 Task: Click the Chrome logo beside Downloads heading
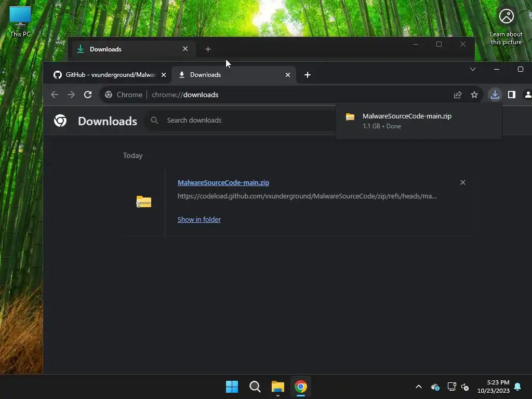tap(60, 121)
